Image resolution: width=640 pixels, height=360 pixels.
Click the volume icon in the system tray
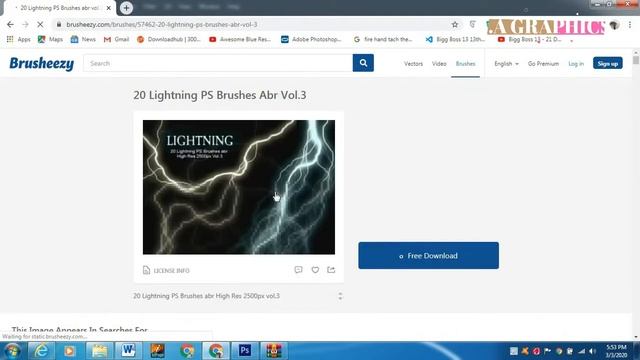tap(593, 351)
